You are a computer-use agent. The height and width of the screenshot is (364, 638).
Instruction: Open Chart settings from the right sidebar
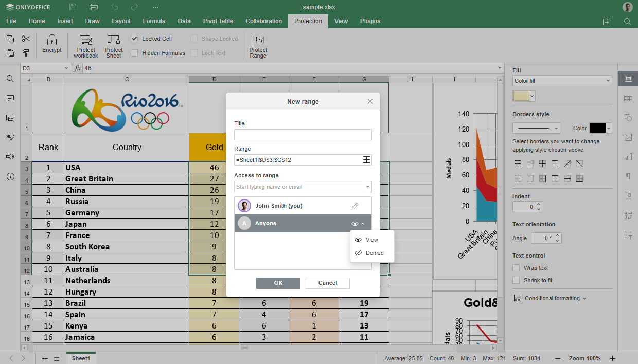(628, 157)
